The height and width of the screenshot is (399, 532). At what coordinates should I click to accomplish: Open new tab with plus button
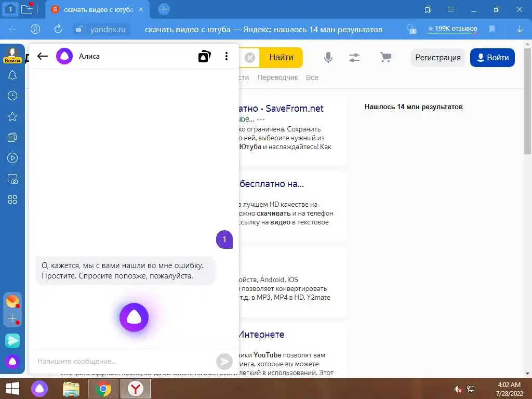coord(164,9)
